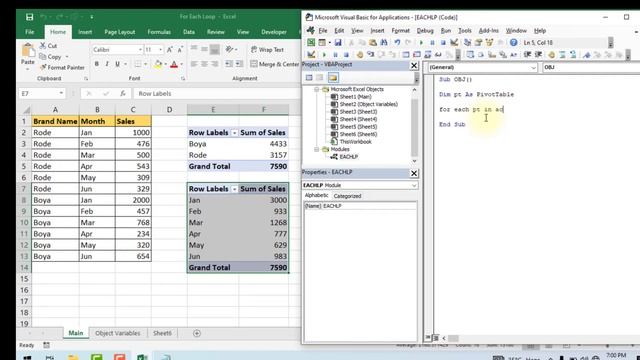Click the Excel Paste clipboard icon
Screen dimensions: 640x360
(x=28, y=51)
